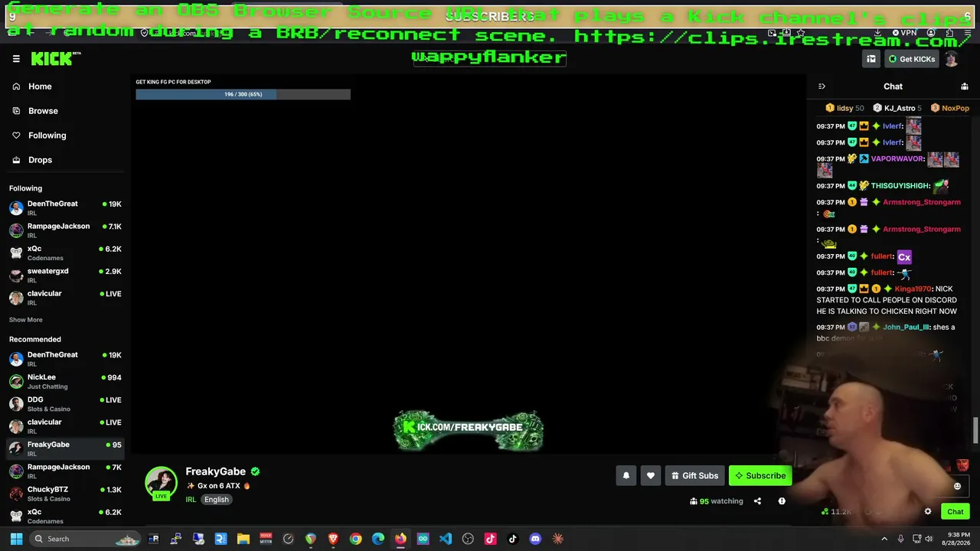The width and height of the screenshot is (980, 551).
Task: Open File Explorer from the taskbar
Action: tap(243, 539)
